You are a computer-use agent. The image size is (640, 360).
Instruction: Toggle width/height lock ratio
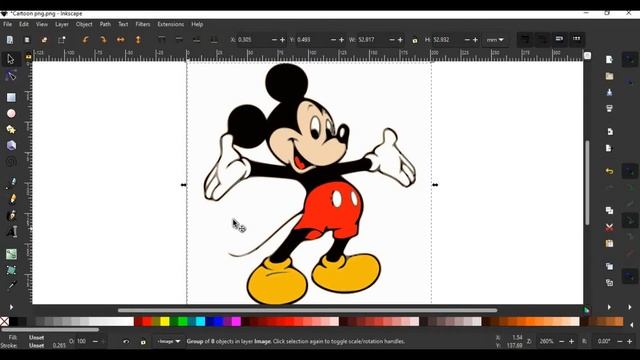415,40
